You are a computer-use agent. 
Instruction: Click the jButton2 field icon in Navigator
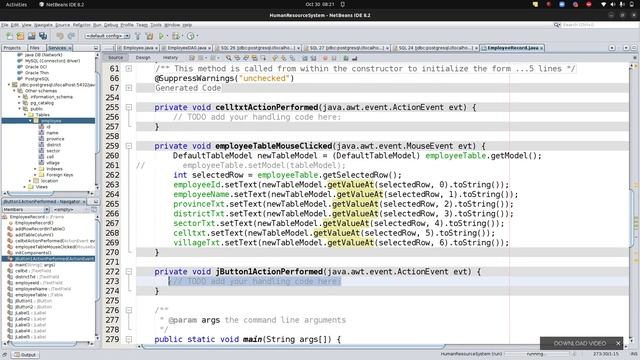[x=10, y=307]
